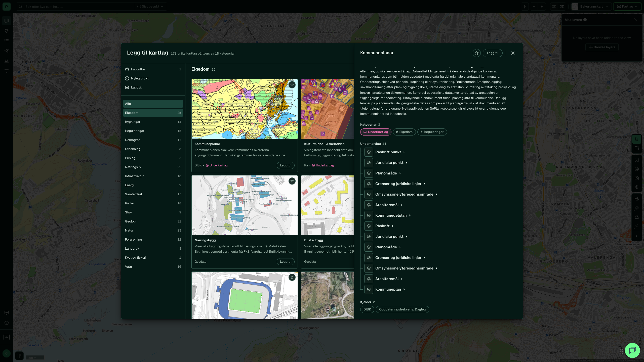Select the Alle category
Image resolution: width=644 pixels, height=362 pixels.
[153, 104]
